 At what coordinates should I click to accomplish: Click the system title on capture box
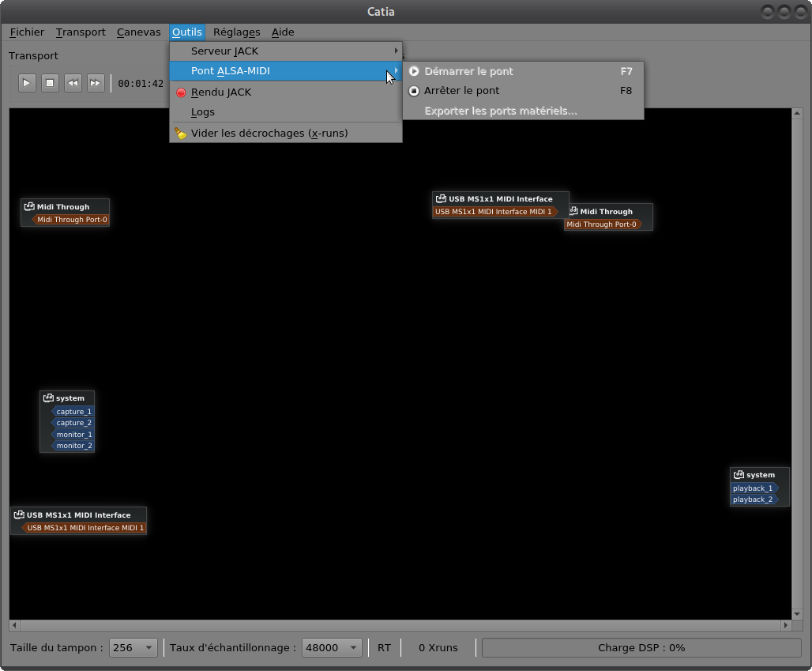coord(70,398)
